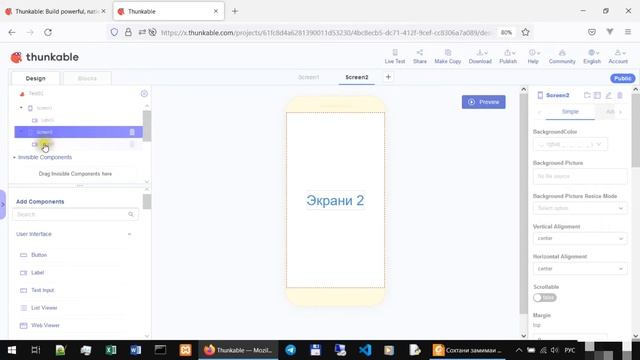Toggle the Scrollable switch
The image size is (640, 360).
544,298
